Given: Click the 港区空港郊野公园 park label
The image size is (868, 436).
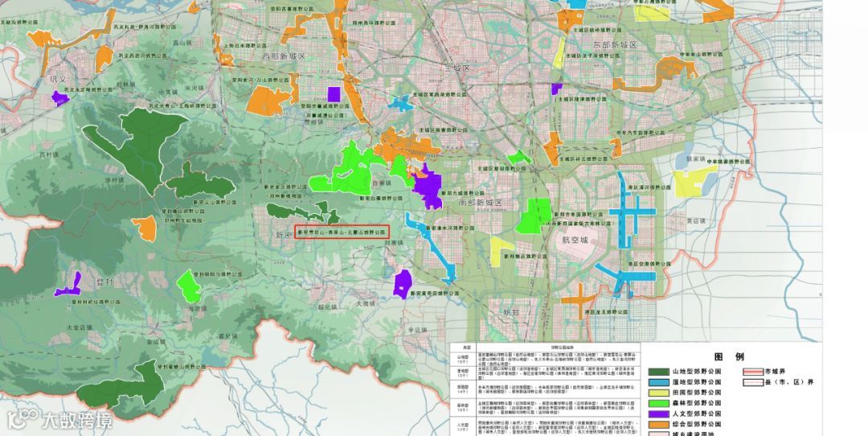Looking at the screenshot, I should (x=649, y=264).
